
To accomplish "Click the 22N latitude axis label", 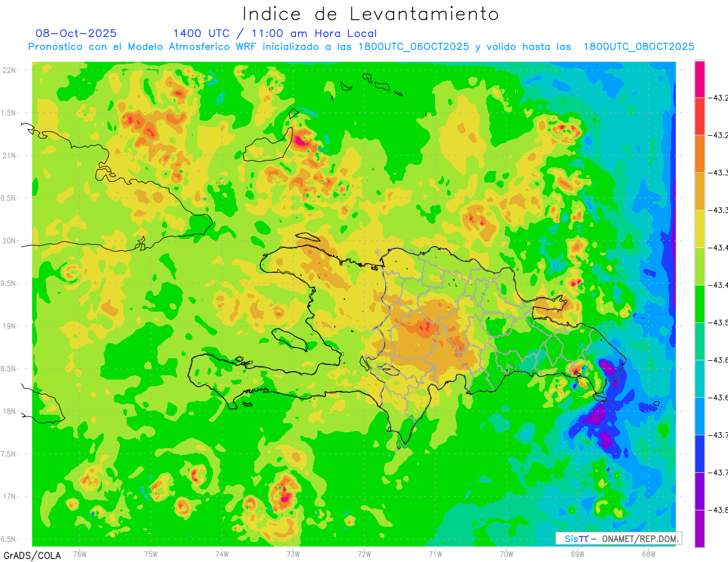I will coord(10,70).
